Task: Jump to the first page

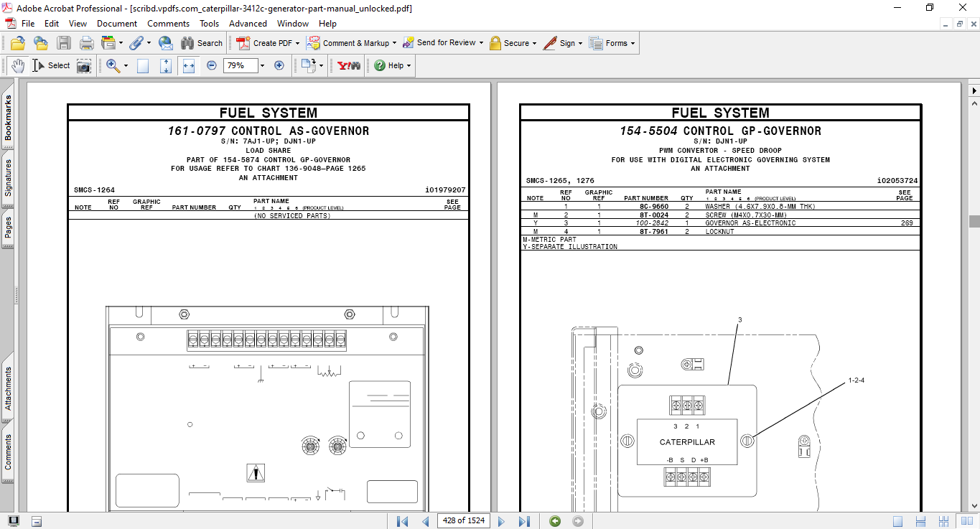Action: 403,521
